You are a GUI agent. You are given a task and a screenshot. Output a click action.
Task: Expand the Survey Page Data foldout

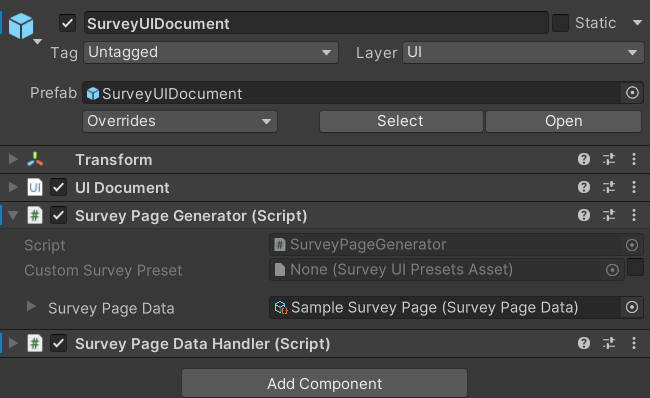pos(31,307)
